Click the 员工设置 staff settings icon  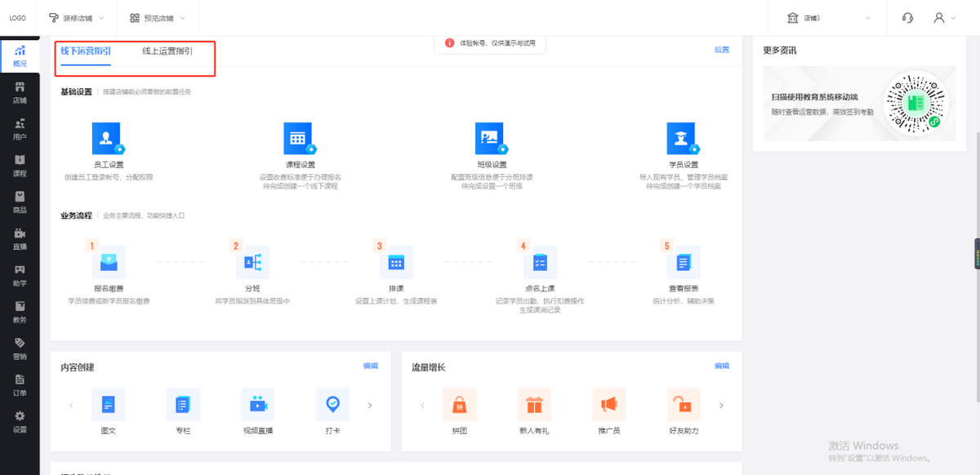coord(108,139)
